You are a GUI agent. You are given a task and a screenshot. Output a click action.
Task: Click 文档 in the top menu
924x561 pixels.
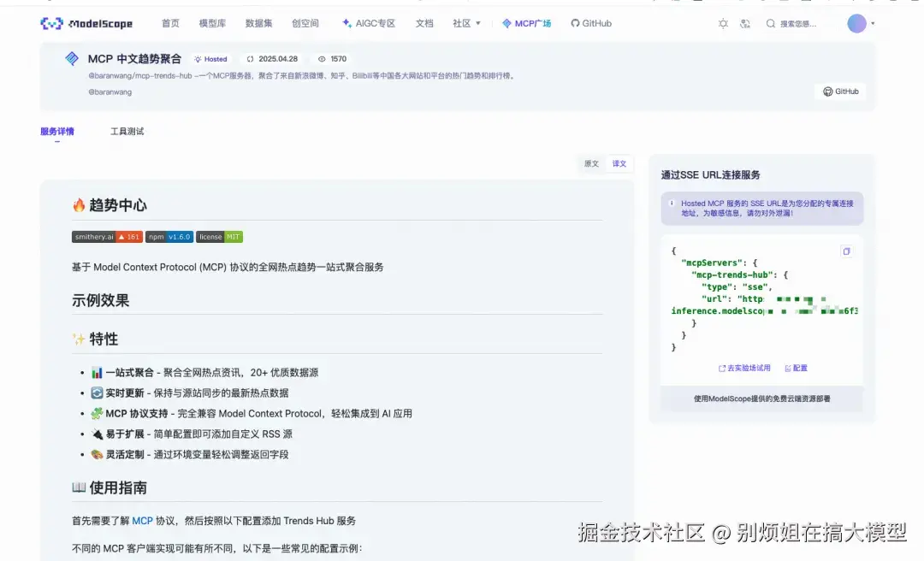coord(424,23)
